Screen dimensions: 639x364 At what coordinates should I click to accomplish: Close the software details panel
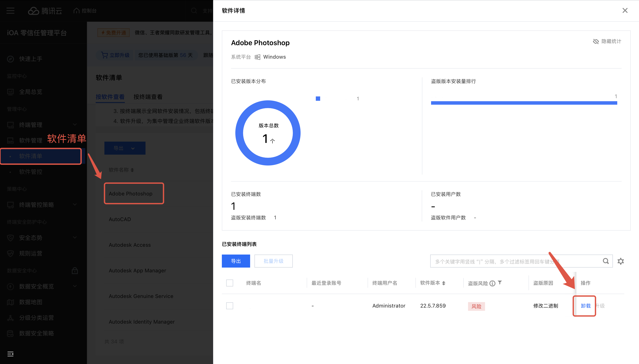tap(625, 10)
